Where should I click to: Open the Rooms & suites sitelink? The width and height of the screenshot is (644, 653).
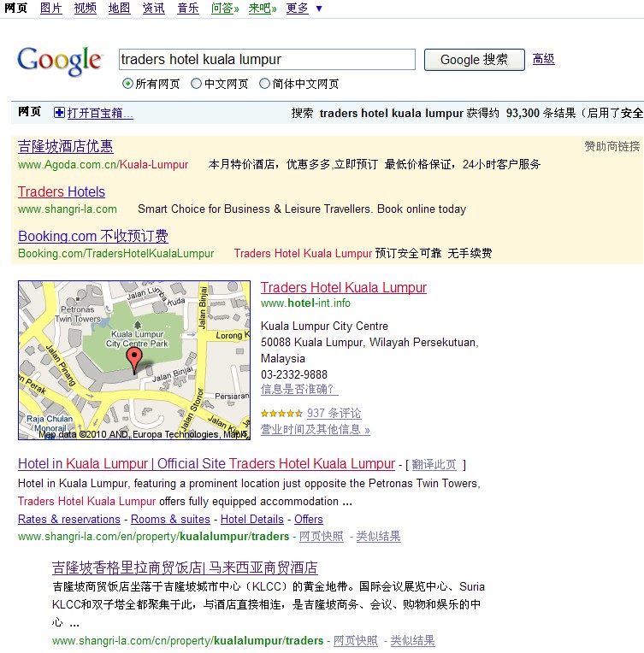click(x=170, y=520)
